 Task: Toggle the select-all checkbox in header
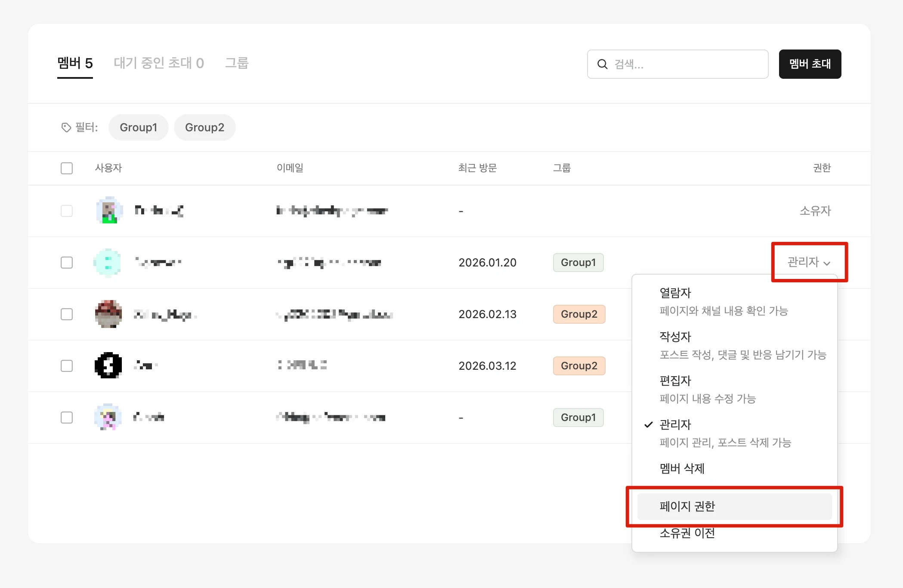coord(67,168)
